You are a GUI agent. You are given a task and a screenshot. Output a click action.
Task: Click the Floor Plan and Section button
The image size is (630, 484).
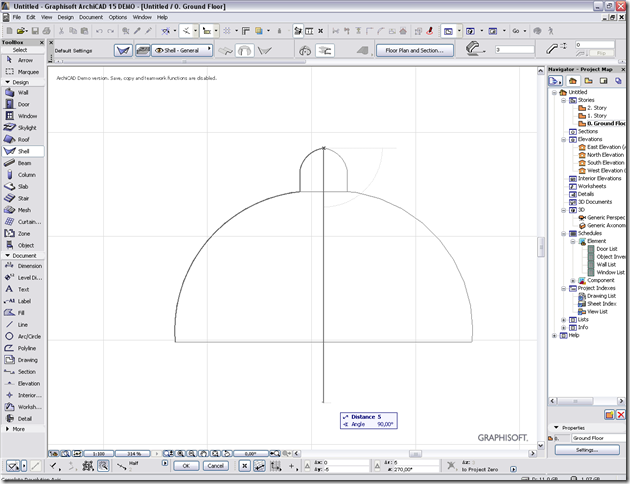[415, 50]
